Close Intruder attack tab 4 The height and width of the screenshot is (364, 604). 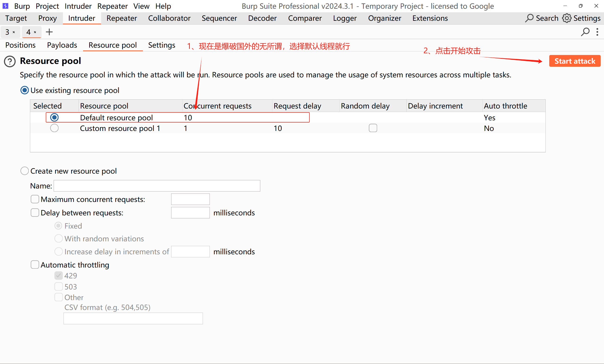pos(35,32)
